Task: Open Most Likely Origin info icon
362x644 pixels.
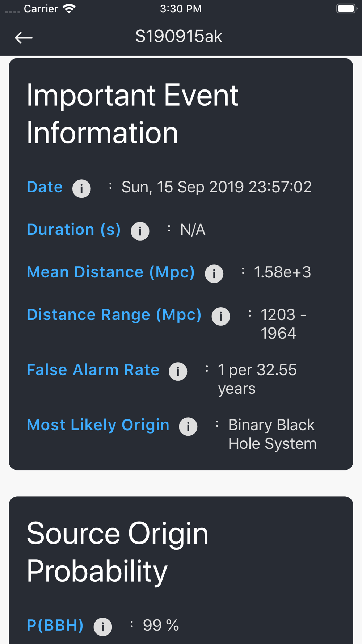Action: click(x=188, y=426)
